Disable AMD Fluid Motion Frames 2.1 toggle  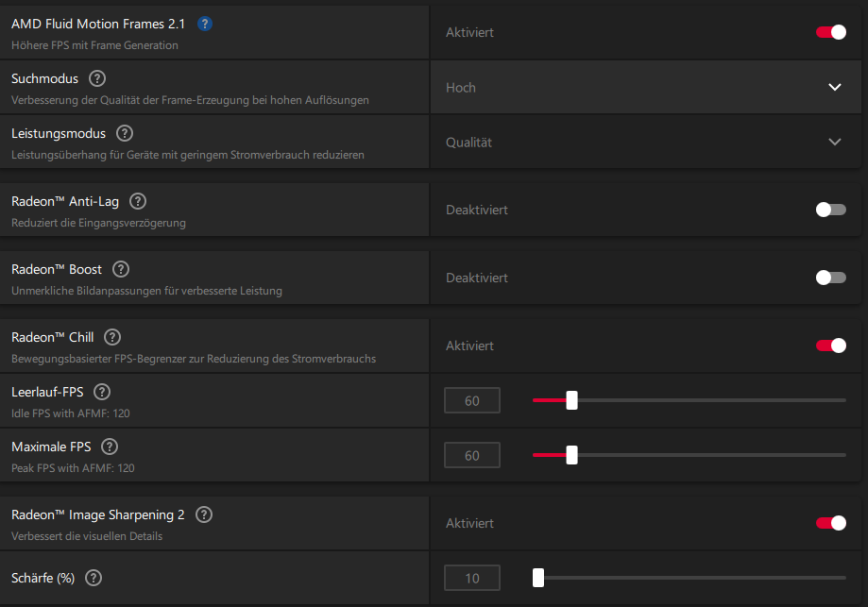(831, 32)
